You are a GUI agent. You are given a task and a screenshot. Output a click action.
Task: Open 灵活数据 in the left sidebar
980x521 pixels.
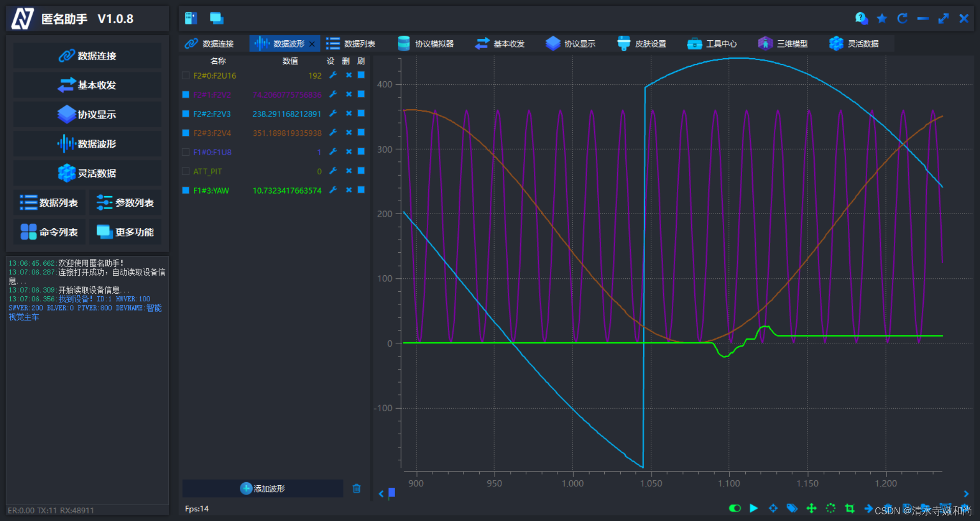click(x=87, y=173)
